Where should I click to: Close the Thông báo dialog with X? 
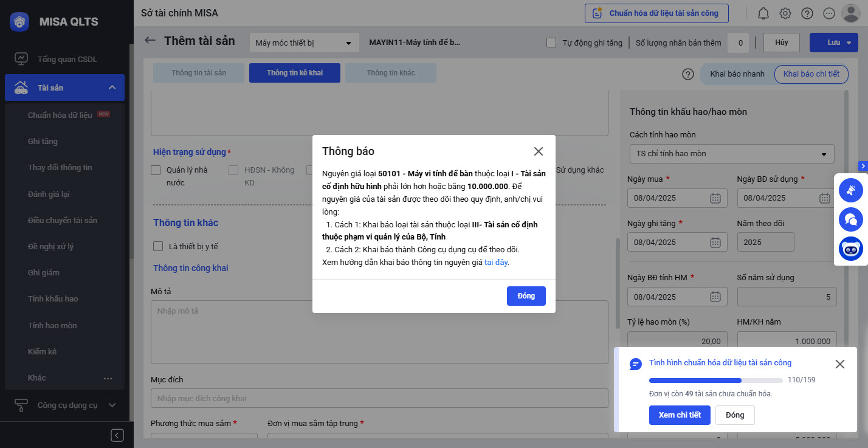(x=538, y=151)
